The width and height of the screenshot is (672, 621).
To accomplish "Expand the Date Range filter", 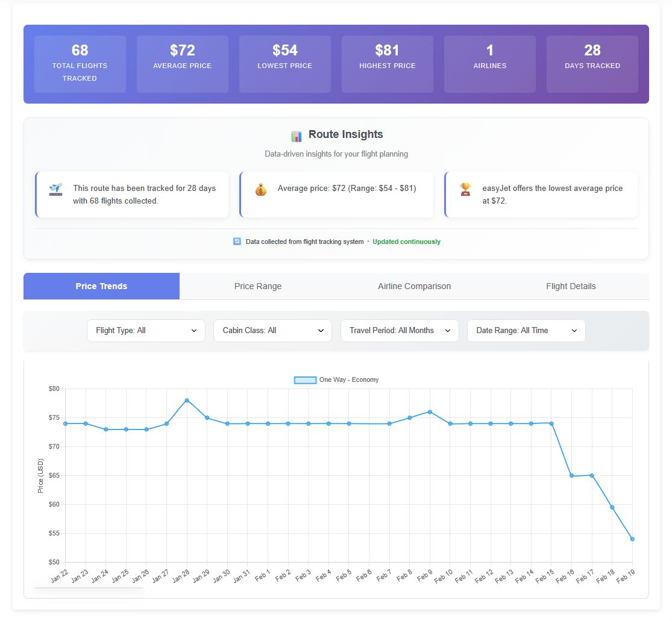I will click(526, 331).
